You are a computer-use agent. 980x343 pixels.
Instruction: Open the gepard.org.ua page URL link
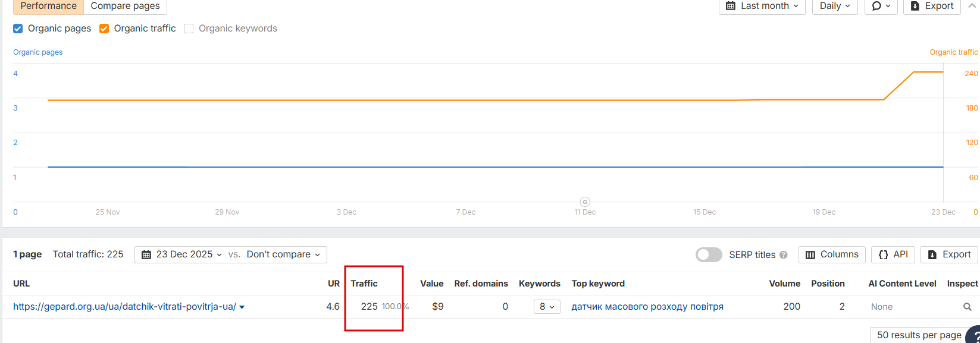pos(124,307)
